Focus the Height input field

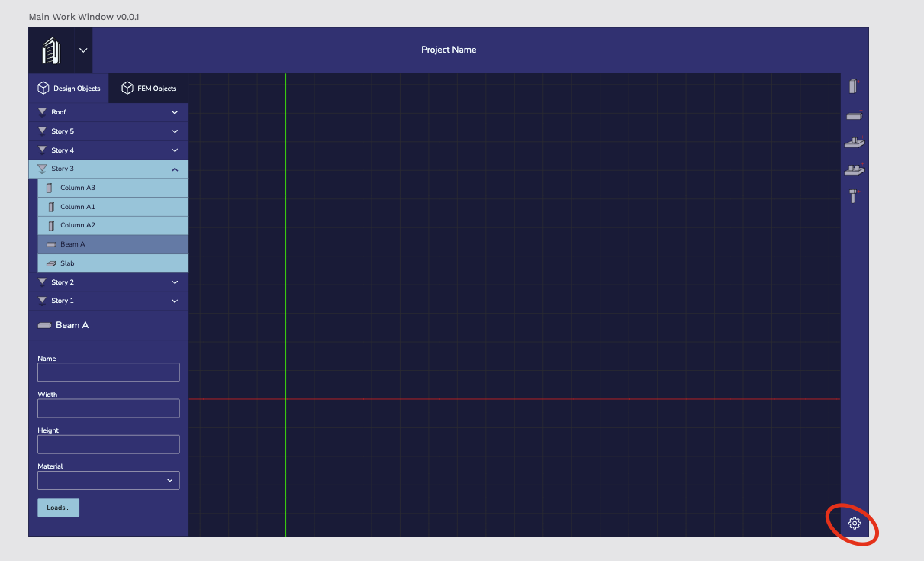(x=108, y=444)
